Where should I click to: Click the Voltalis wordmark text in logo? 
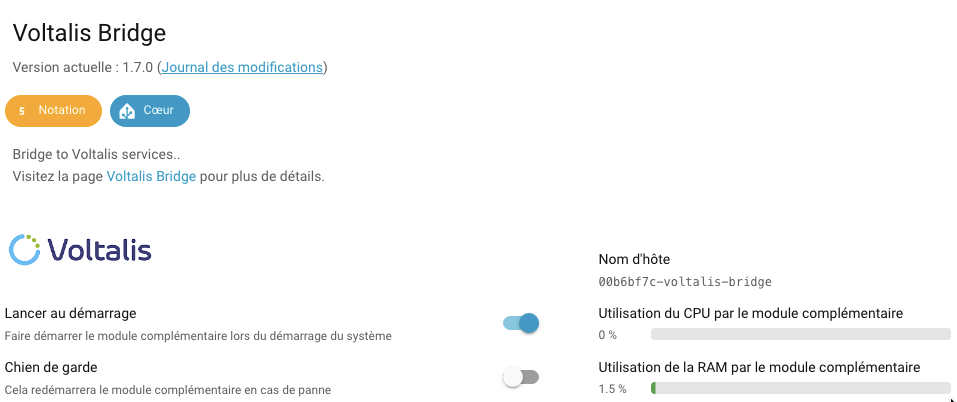(x=99, y=249)
